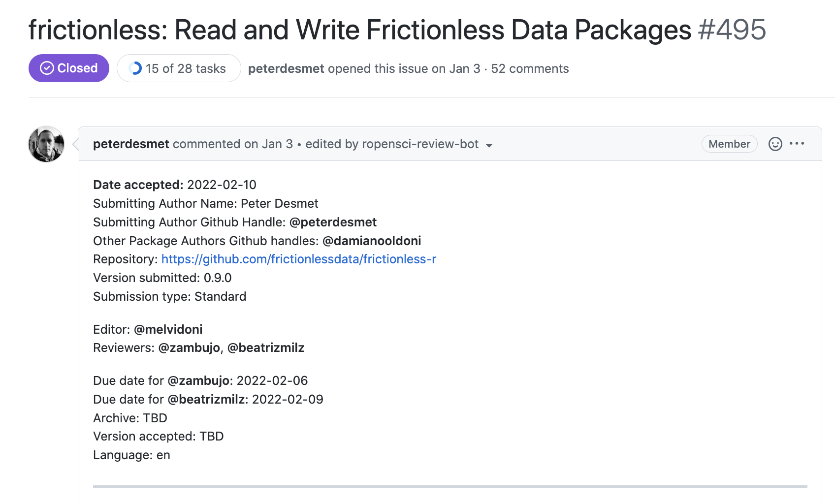835x504 pixels.
Task: Click the smiley add-reaction icon
Action: click(x=775, y=144)
